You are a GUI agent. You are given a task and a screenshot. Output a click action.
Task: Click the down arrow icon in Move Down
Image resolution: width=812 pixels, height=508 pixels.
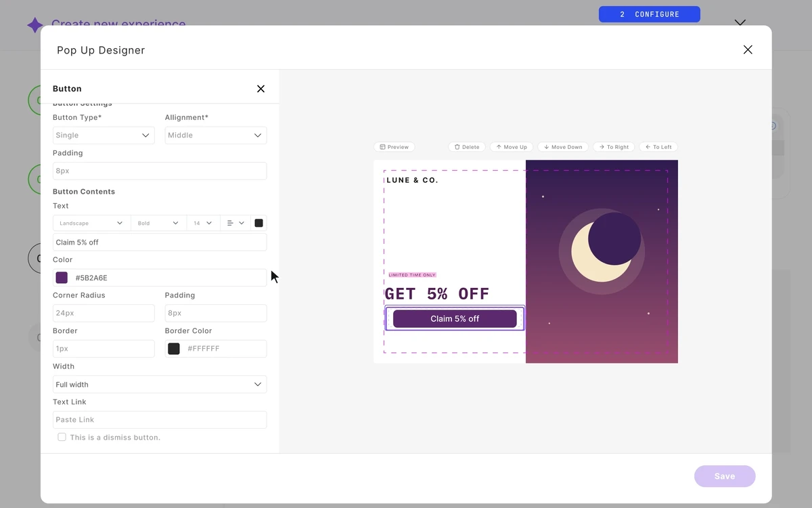coord(546,147)
